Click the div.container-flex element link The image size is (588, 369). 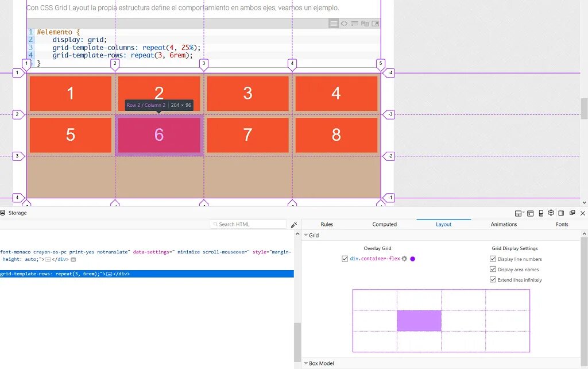click(374, 259)
